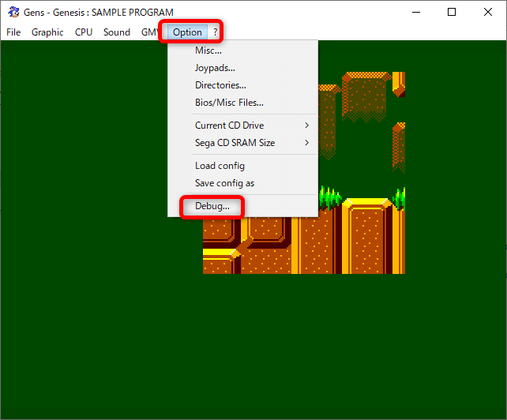Open the Sound menu

(x=117, y=32)
